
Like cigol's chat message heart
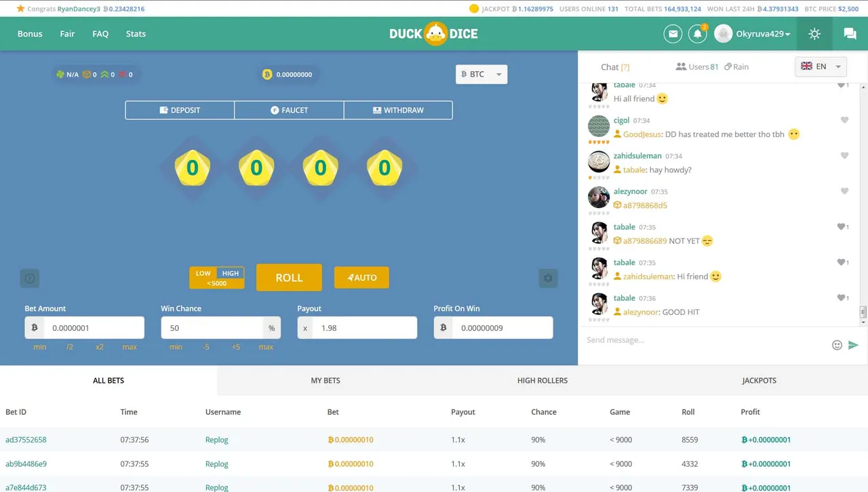point(844,120)
